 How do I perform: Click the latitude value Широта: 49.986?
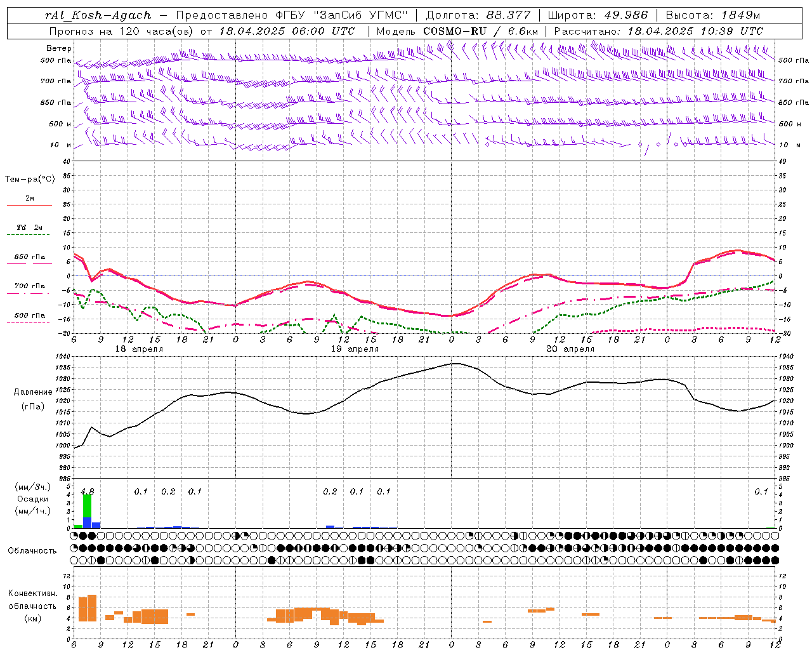point(598,15)
